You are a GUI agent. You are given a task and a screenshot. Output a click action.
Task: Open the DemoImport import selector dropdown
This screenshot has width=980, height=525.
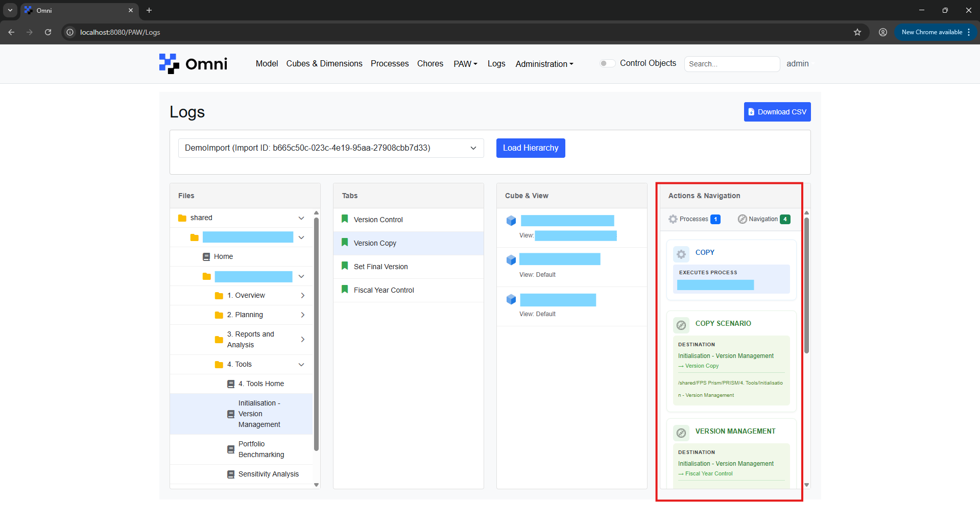(331, 148)
